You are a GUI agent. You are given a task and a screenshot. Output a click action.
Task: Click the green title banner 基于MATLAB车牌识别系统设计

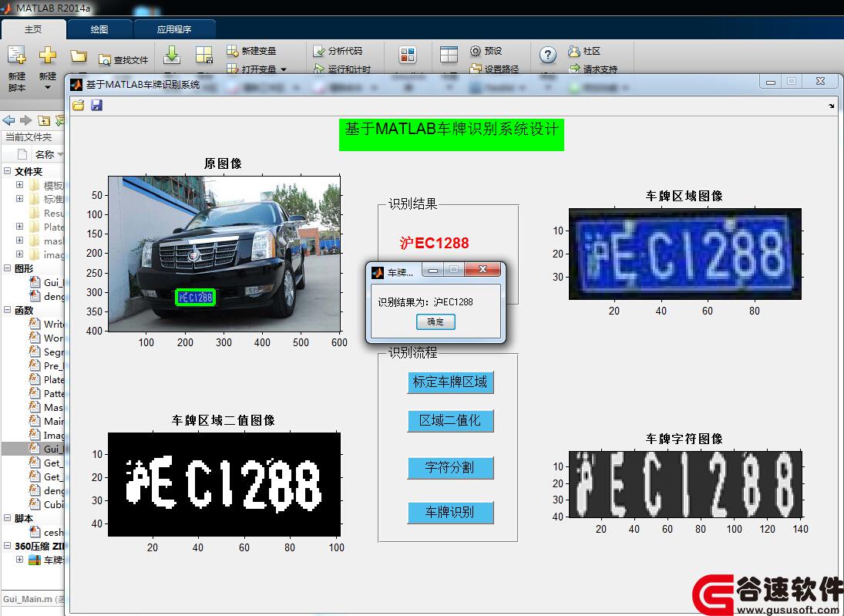click(x=452, y=135)
